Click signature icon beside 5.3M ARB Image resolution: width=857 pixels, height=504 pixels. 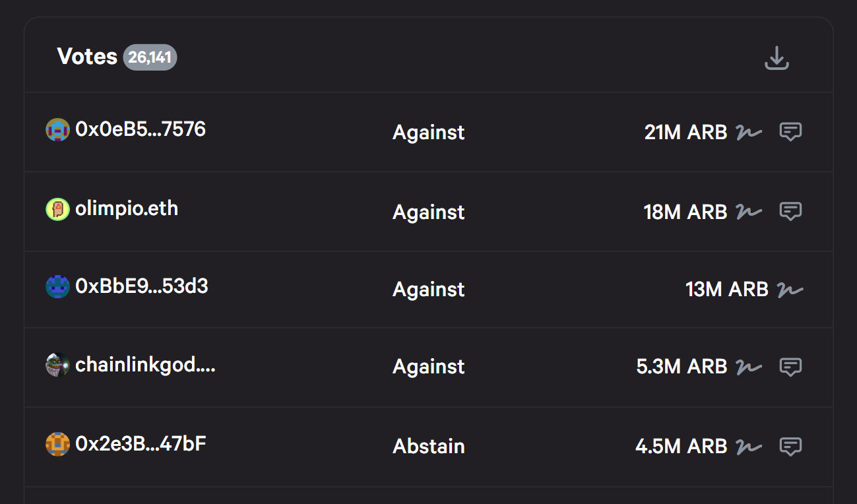click(x=749, y=367)
